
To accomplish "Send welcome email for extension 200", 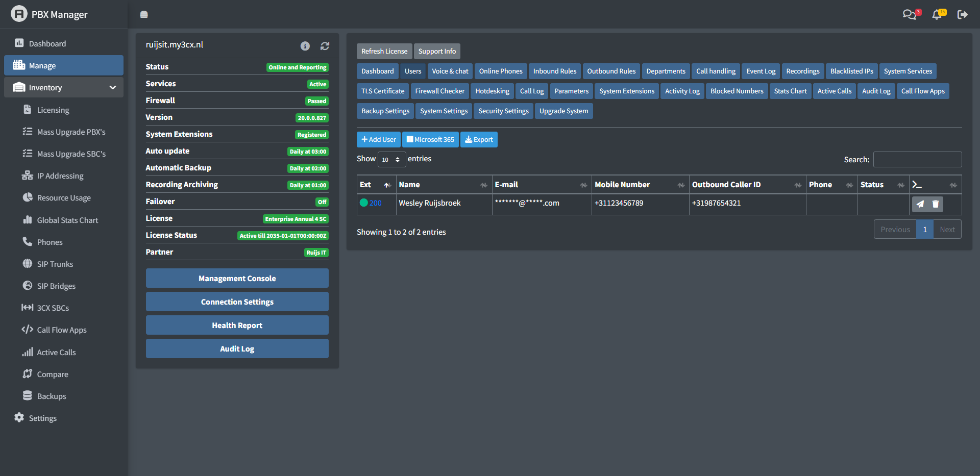I will tap(920, 204).
